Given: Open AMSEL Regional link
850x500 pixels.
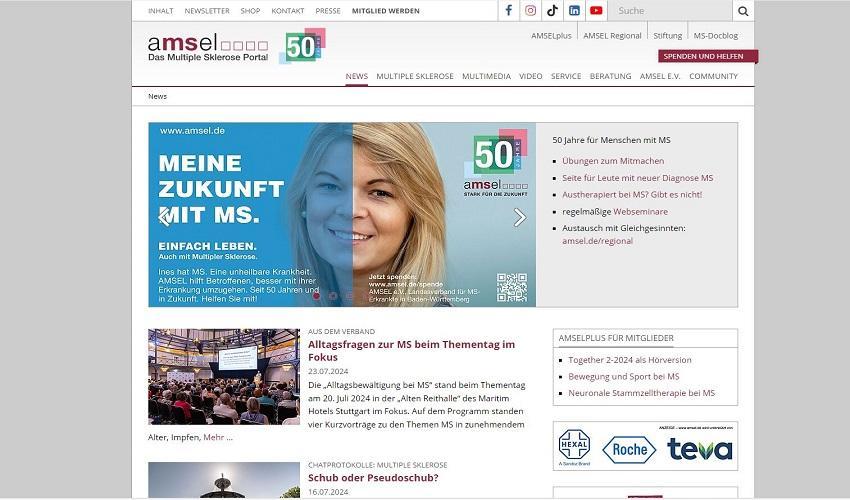Looking at the screenshot, I should pos(613,36).
